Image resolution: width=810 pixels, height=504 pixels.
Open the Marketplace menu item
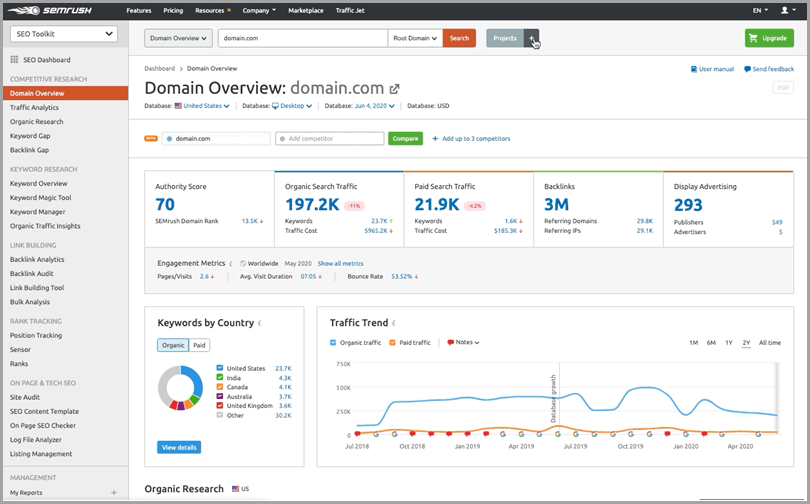pyautogui.click(x=306, y=10)
